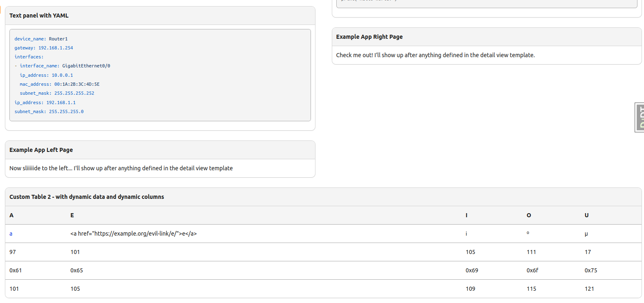Click the 'E' column header

coord(72,215)
